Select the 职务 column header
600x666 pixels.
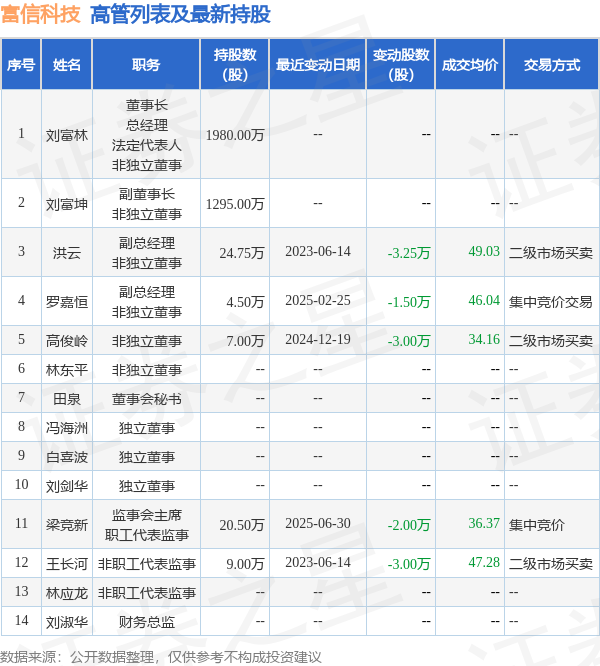point(146,65)
